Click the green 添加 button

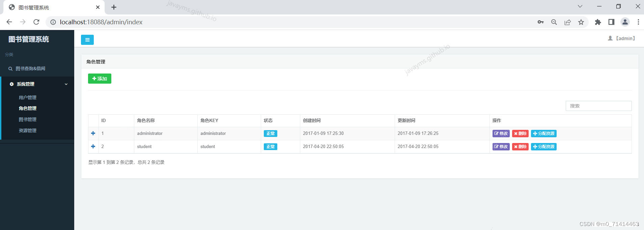[100, 79]
